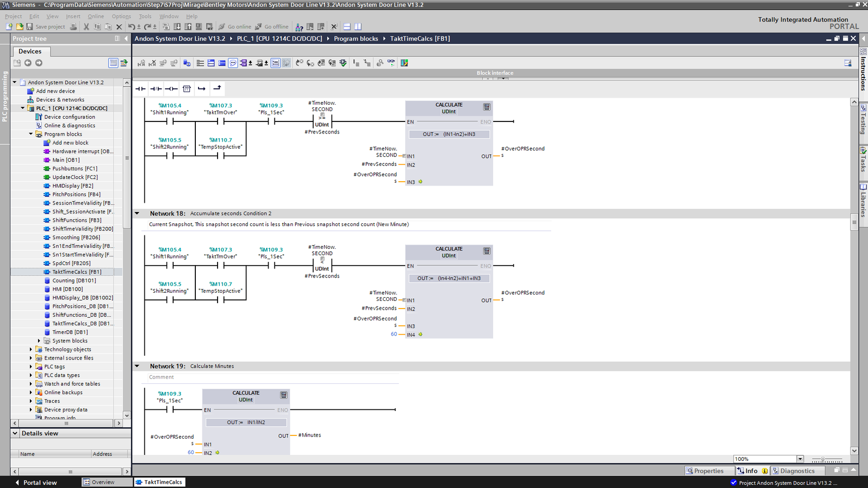The height and width of the screenshot is (488, 868).
Task: Click Monitoring on/off glasses icon
Action: click(x=391, y=63)
